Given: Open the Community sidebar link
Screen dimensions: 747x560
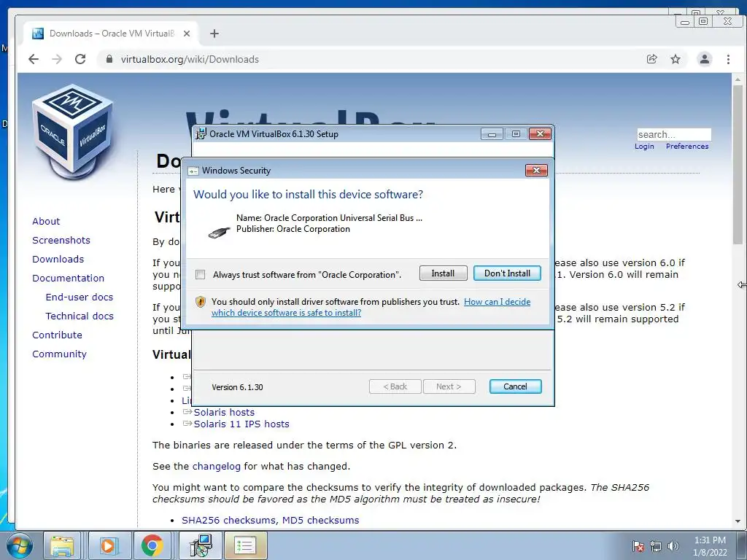Looking at the screenshot, I should click(59, 354).
